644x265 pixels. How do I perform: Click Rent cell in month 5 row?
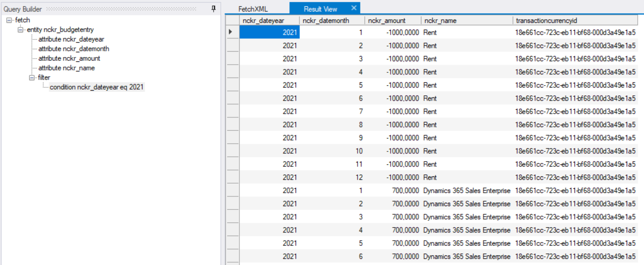(x=467, y=85)
